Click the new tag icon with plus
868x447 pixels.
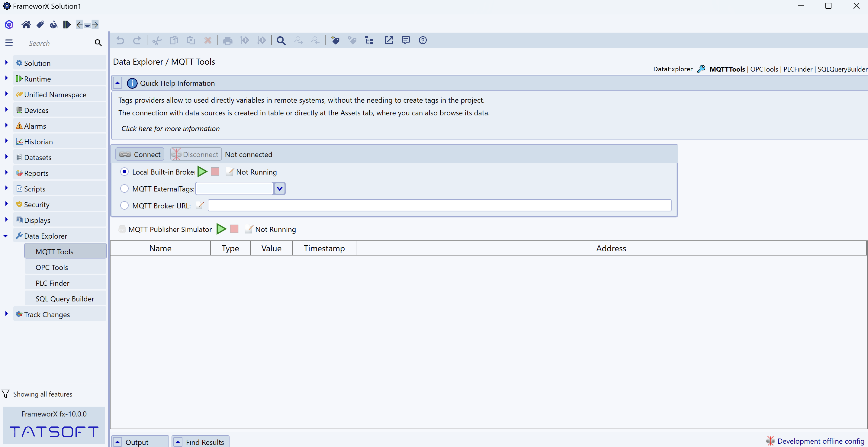335,40
